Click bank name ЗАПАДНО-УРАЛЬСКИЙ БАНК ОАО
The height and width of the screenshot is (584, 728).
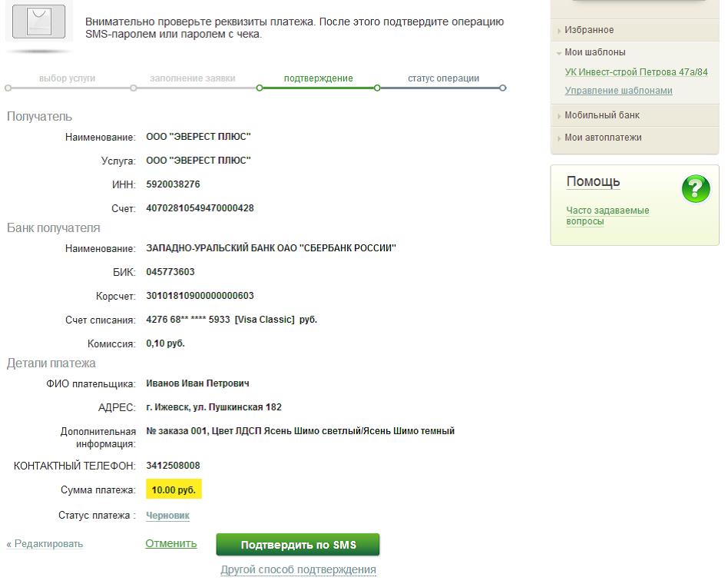point(270,248)
